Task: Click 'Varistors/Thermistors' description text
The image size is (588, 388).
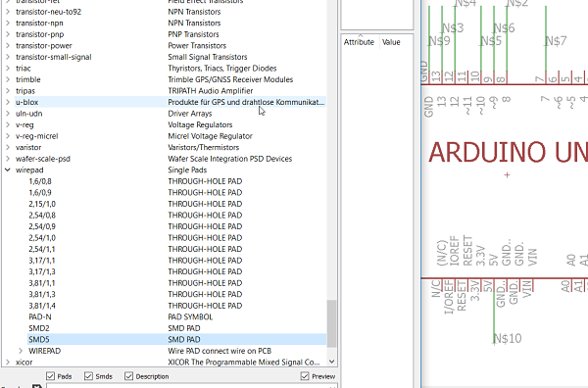Action: coord(203,147)
